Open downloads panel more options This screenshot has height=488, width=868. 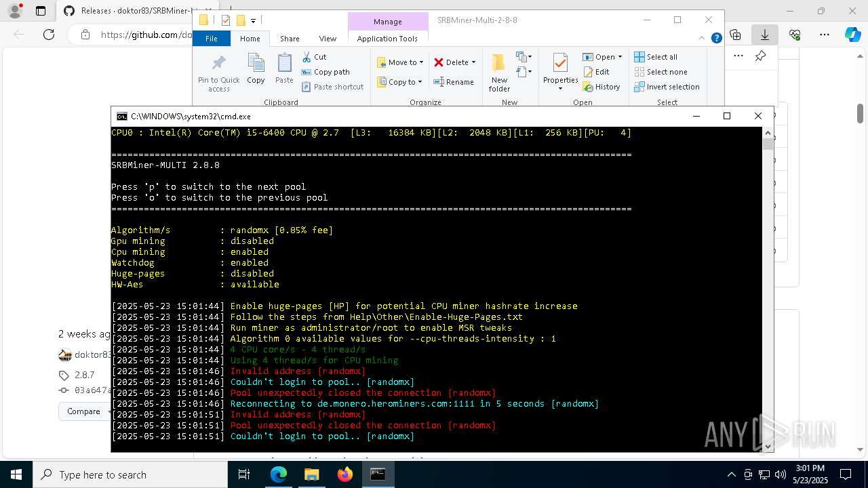click(738, 56)
